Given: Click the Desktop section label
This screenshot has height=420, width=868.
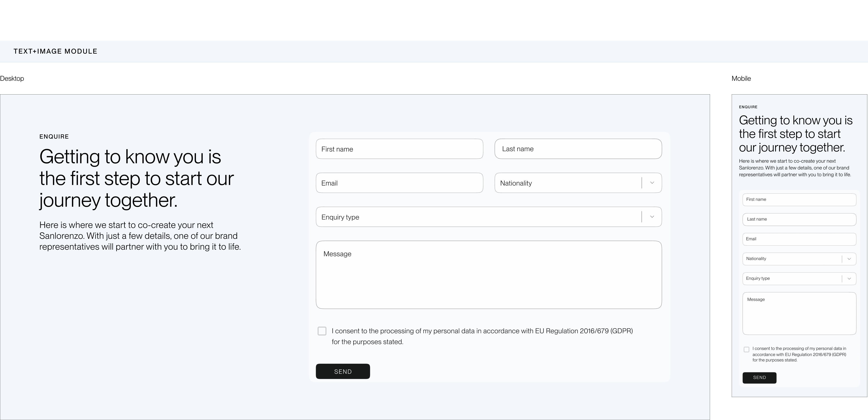Looking at the screenshot, I should coord(12,78).
